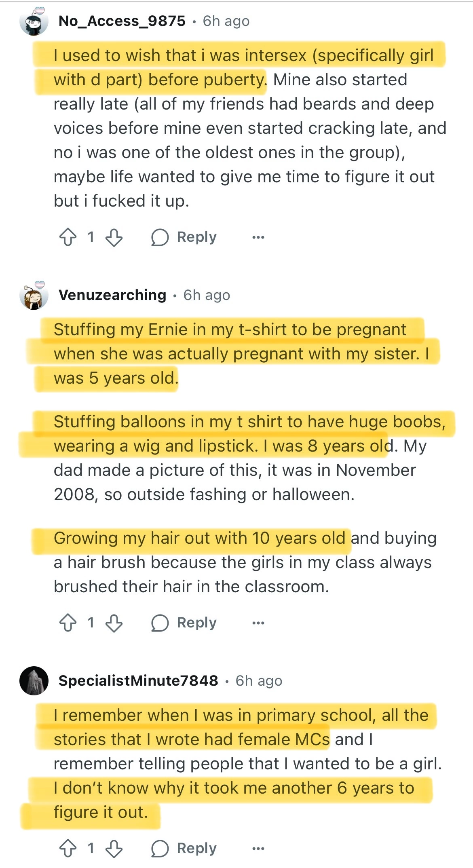Upvote SpecialistMinute7848's comment
The width and height of the screenshot is (473, 868).
(x=68, y=849)
